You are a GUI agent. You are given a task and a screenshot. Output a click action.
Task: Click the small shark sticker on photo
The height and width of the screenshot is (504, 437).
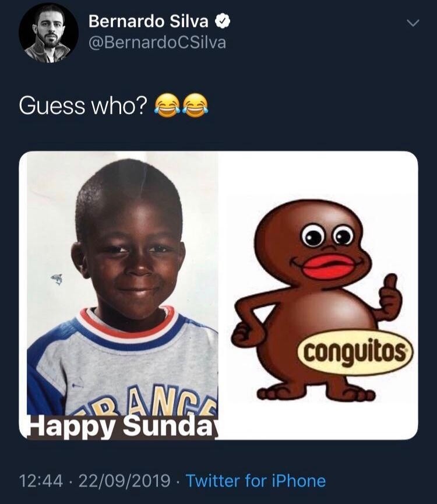pos(57,279)
